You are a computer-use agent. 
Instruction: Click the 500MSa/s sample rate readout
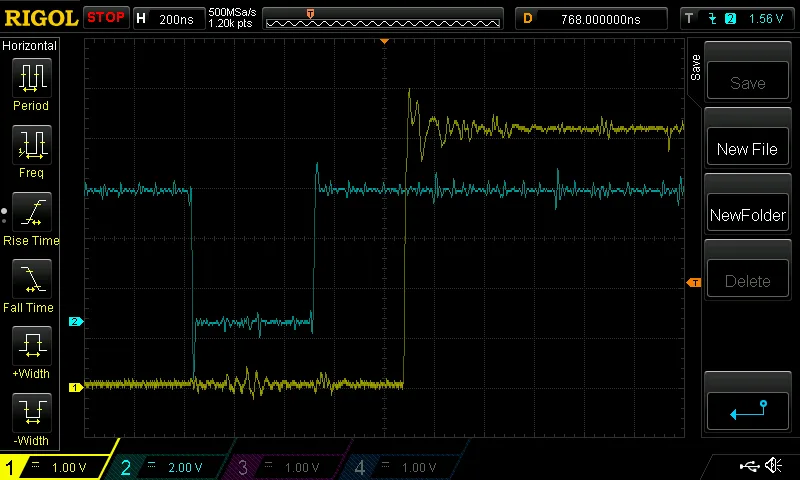(x=232, y=12)
